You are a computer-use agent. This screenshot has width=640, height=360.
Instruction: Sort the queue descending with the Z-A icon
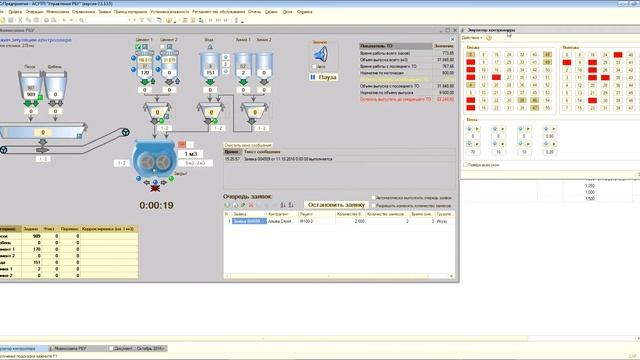[291, 205]
